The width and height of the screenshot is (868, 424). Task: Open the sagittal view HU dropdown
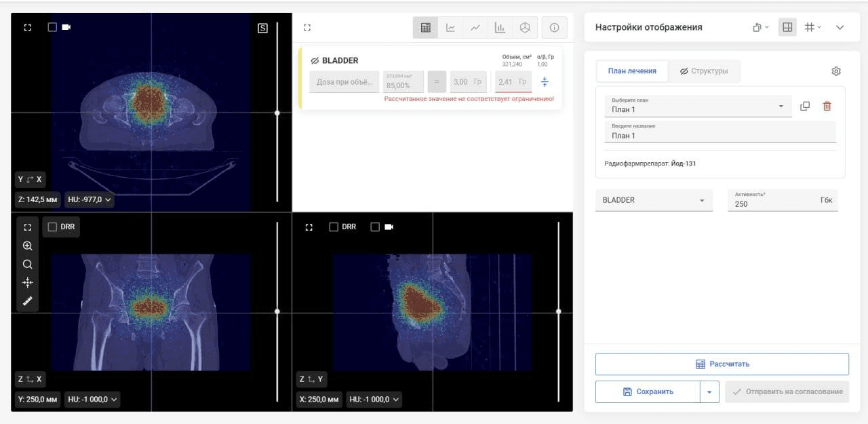coord(374,400)
